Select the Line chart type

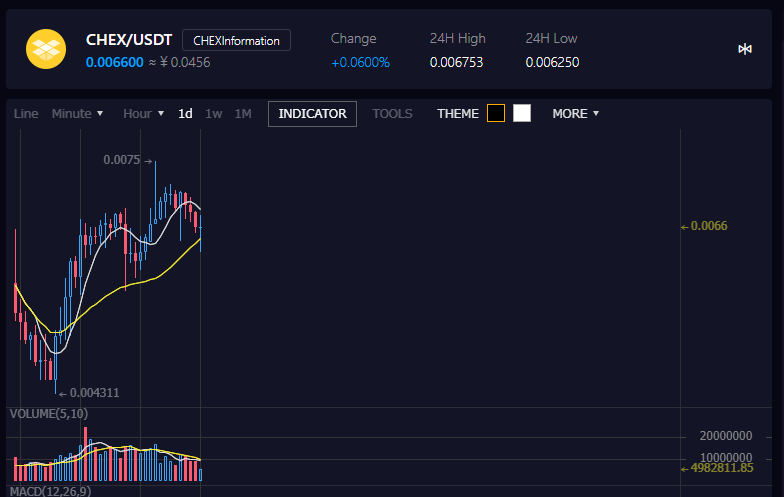click(26, 114)
